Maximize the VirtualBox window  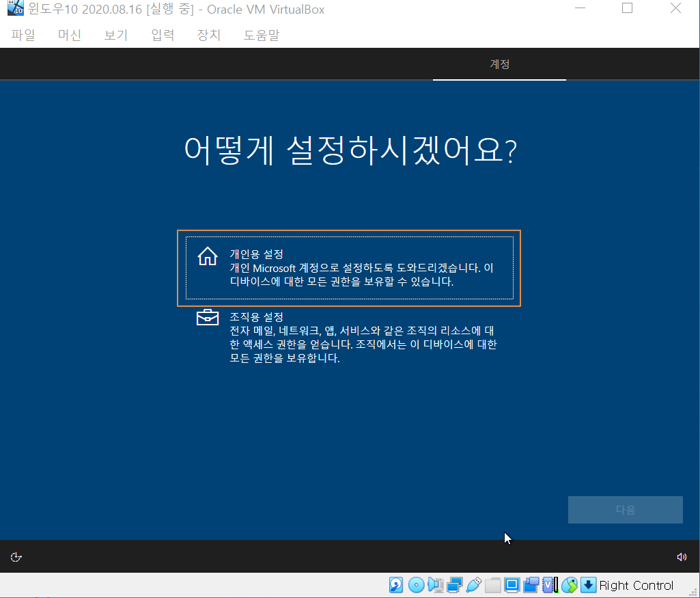coord(627,8)
